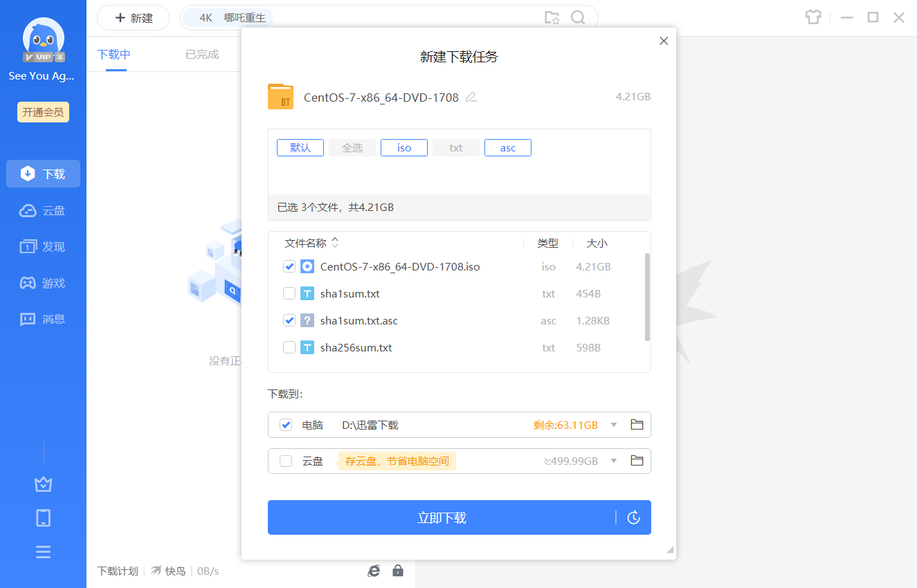The height and width of the screenshot is (588, 917).
Task: Click the crown VIP icon in sidebar
Action: click(44, 484)
